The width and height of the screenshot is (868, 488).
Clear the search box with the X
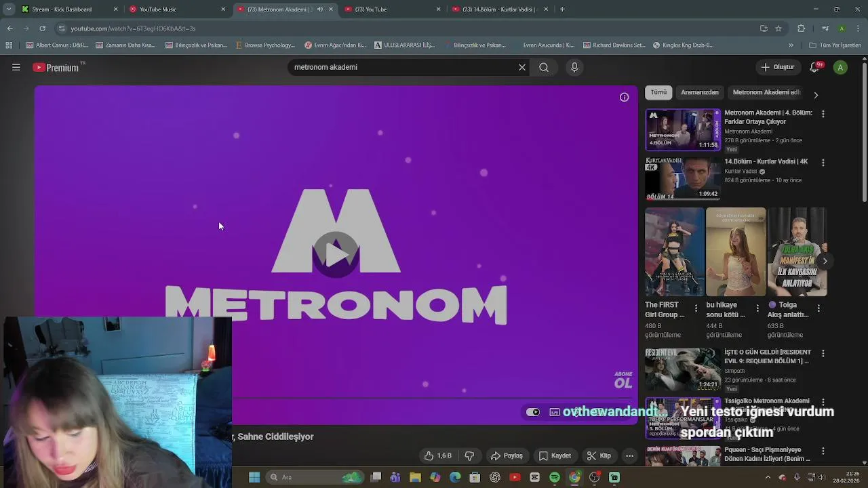(522, 67)
